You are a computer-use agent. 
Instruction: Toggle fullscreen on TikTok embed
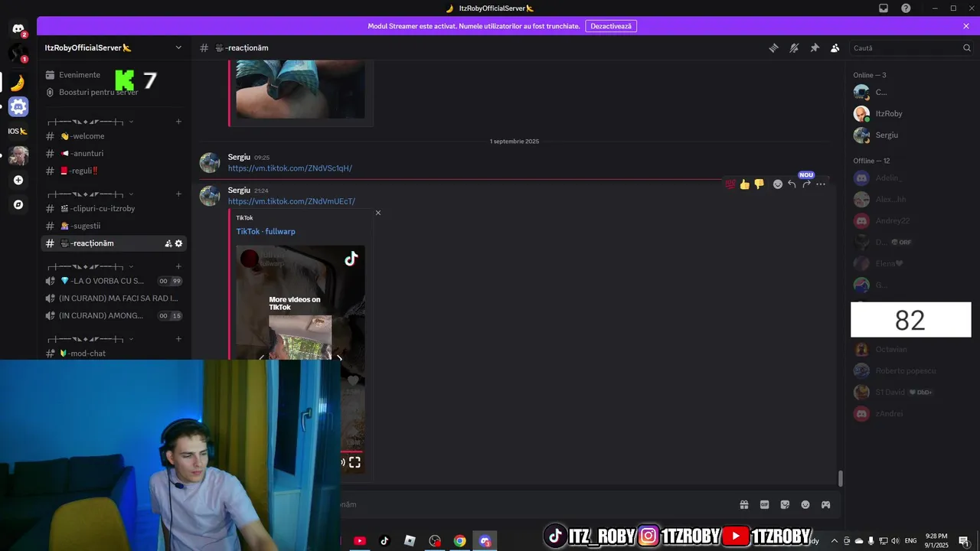(x=354, y=462)
